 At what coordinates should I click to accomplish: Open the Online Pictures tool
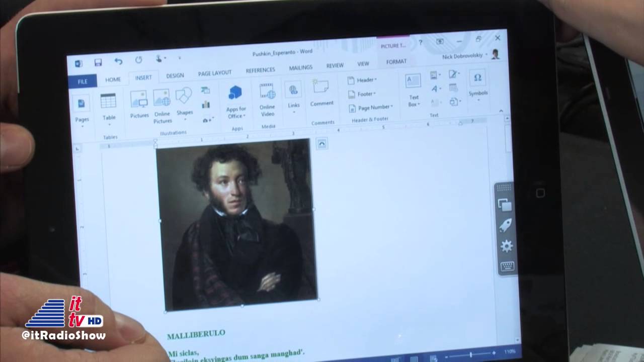(x=162, y=107)
